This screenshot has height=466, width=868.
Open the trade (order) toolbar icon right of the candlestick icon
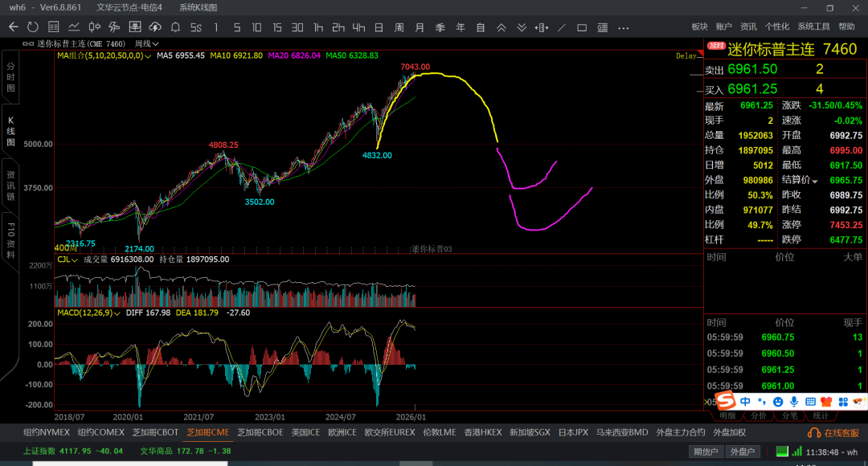(x=114, y=27)
